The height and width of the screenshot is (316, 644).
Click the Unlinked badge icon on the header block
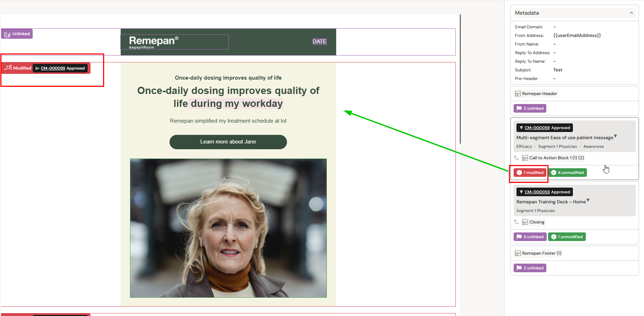[7, 34]
